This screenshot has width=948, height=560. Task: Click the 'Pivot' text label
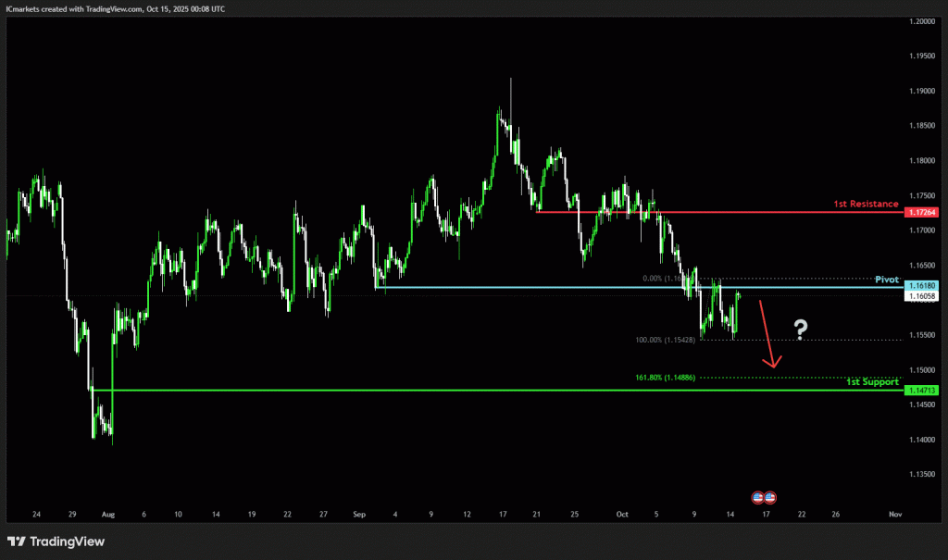(x=886, y=279)
